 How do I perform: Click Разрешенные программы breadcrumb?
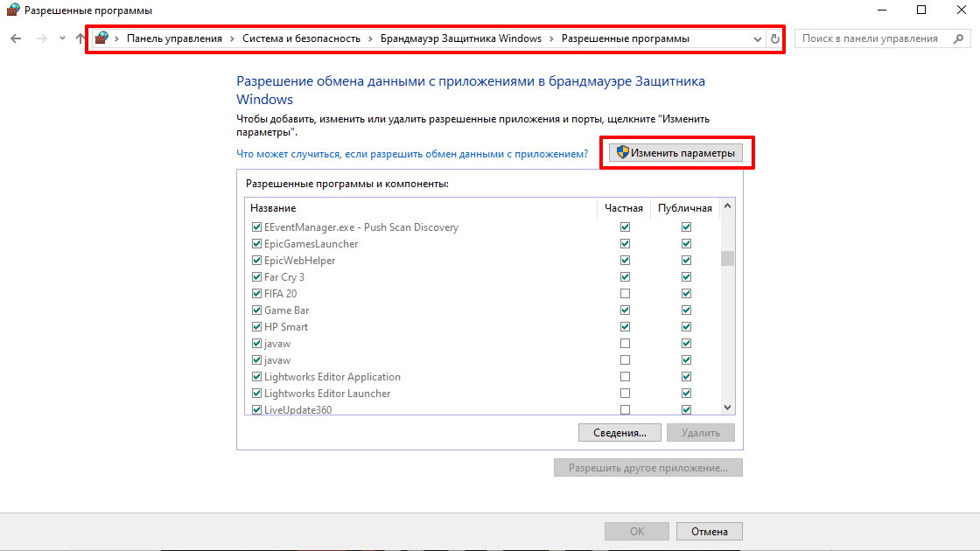click(x=625, y=38)
